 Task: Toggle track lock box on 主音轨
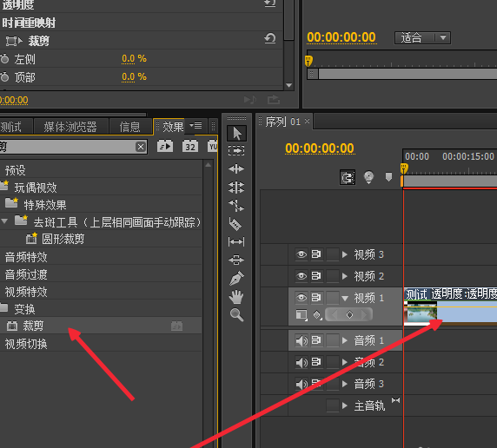pos(333,405)
